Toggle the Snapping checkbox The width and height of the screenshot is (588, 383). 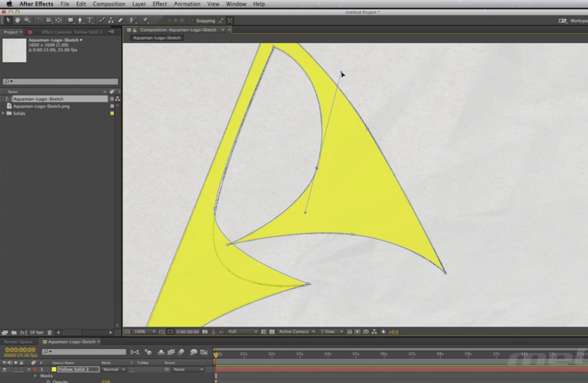[x=193, y=21]
